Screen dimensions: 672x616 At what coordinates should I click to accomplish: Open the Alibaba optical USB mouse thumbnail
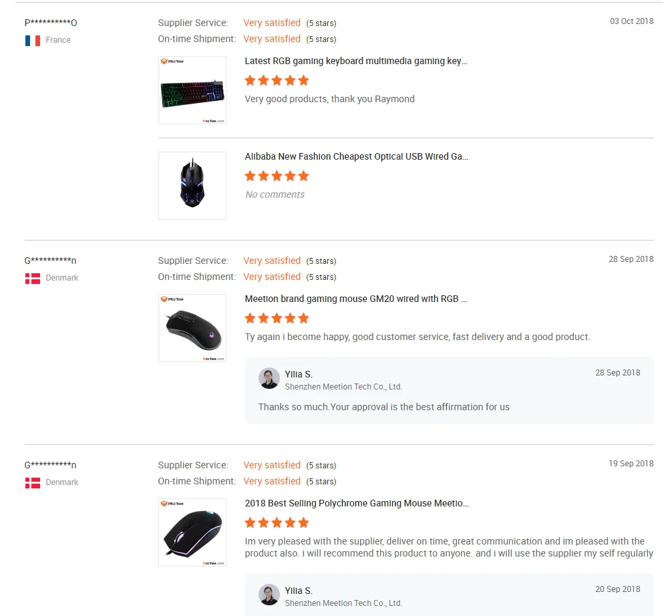192,186
